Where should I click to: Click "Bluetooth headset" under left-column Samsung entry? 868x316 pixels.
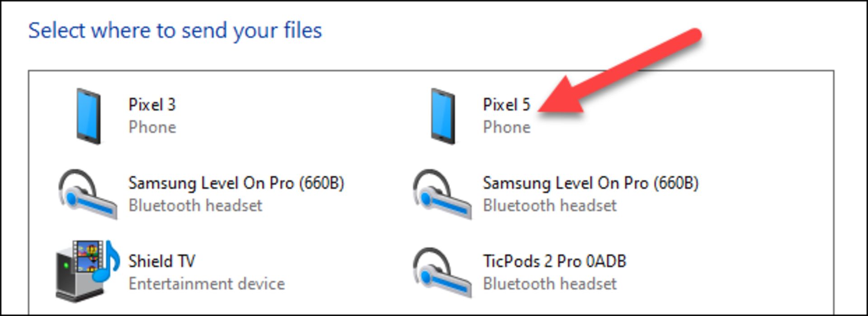coord(195,206)
